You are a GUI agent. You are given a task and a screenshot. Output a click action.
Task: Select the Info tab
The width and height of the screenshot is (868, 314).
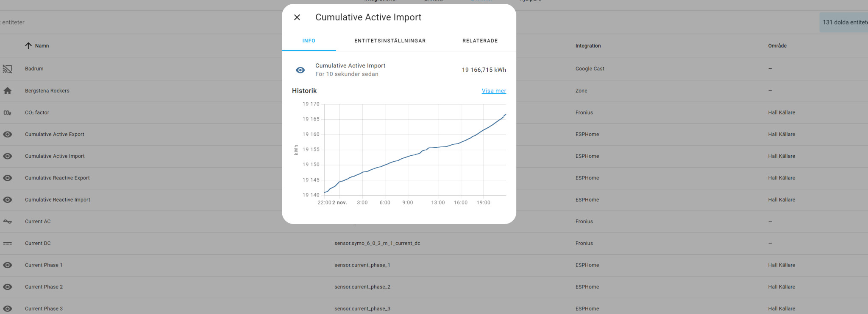pyautogui.click(x=309, y=41)
